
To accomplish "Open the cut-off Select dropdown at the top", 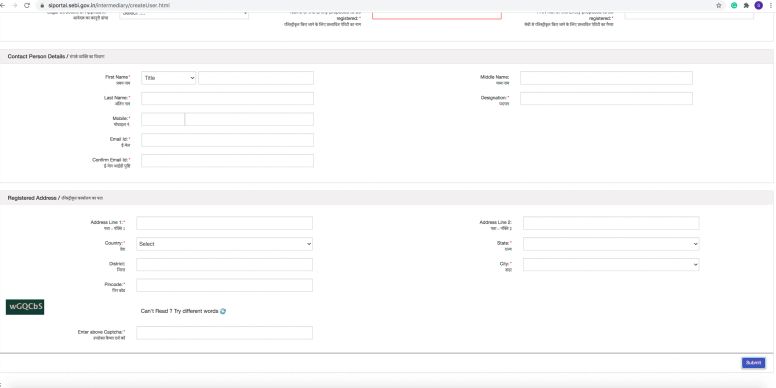I will (184, 14).
